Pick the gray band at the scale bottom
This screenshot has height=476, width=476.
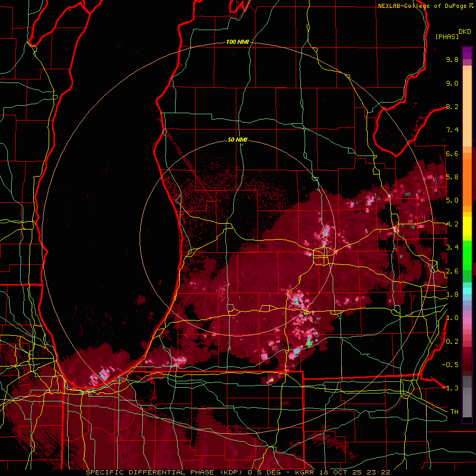467,398
